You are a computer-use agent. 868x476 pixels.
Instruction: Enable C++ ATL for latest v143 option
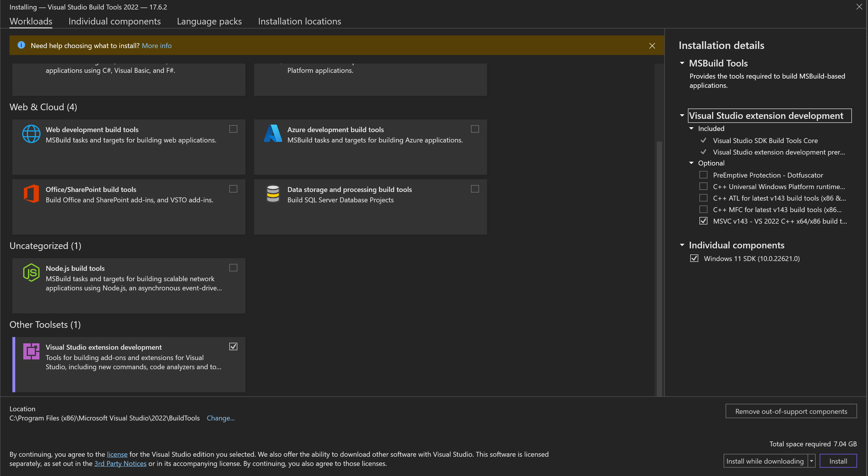click(703, 198)
